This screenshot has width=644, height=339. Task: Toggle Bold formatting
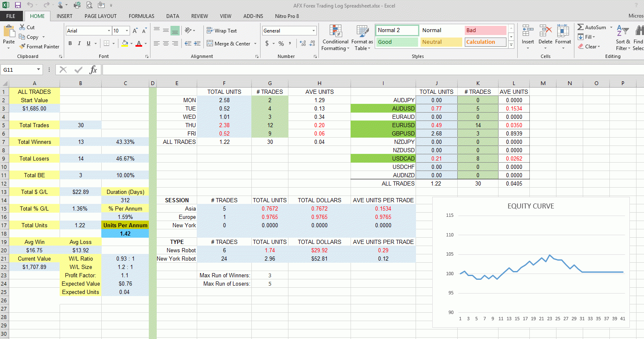[70, 43]
